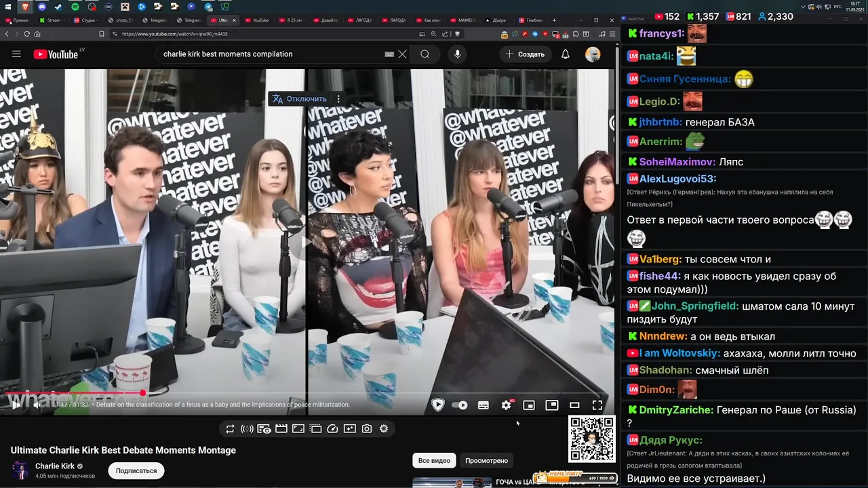Click the clapperboard cinema mode icon
This screenshot has width=868, height=488.
281,428
